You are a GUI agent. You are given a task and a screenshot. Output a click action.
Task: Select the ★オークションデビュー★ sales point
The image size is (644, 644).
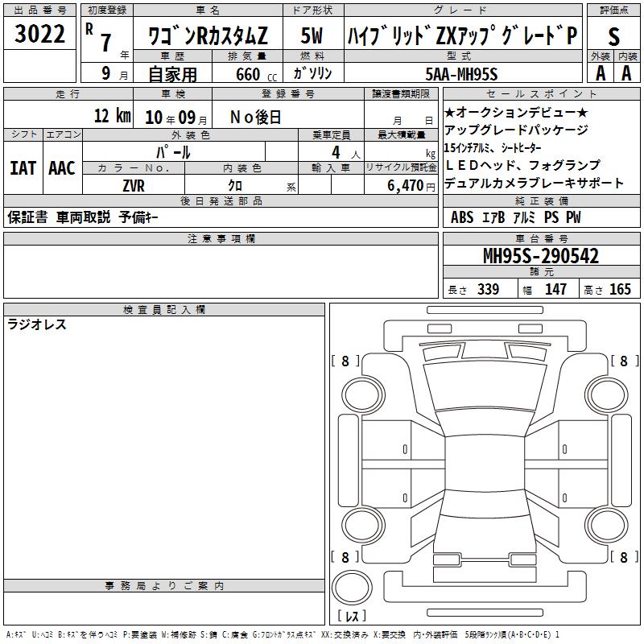coord(516,112)
